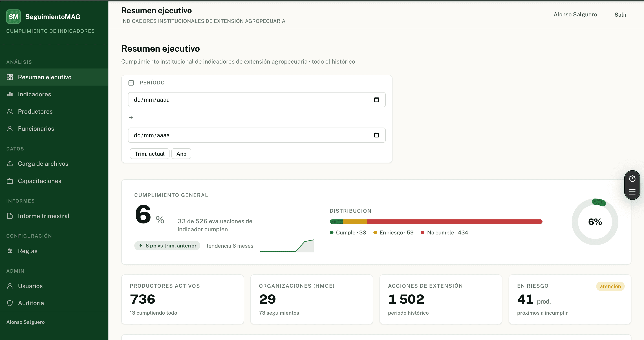Viewport: 644px width, 340px height.
Task: Click the 'No cumple · 434' legend entry
Action: (x=444, y=232)
